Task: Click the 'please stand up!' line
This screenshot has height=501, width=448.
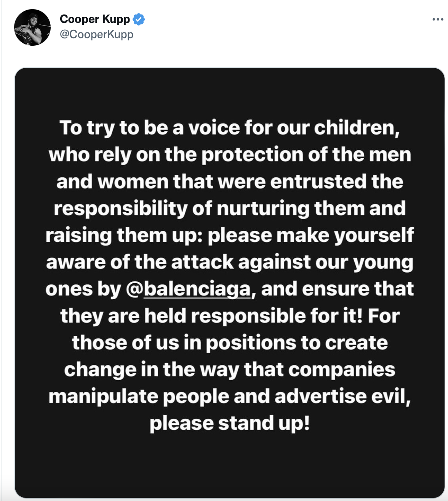Action: pos(229,423)
